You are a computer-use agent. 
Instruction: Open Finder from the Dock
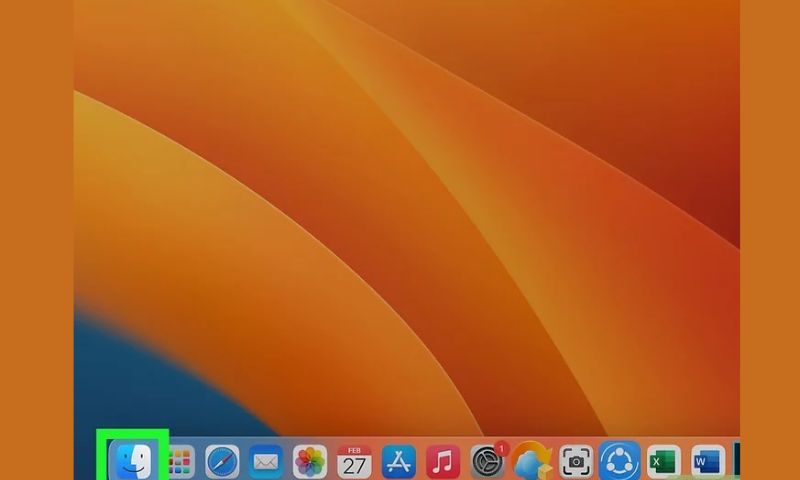point(132,461)
